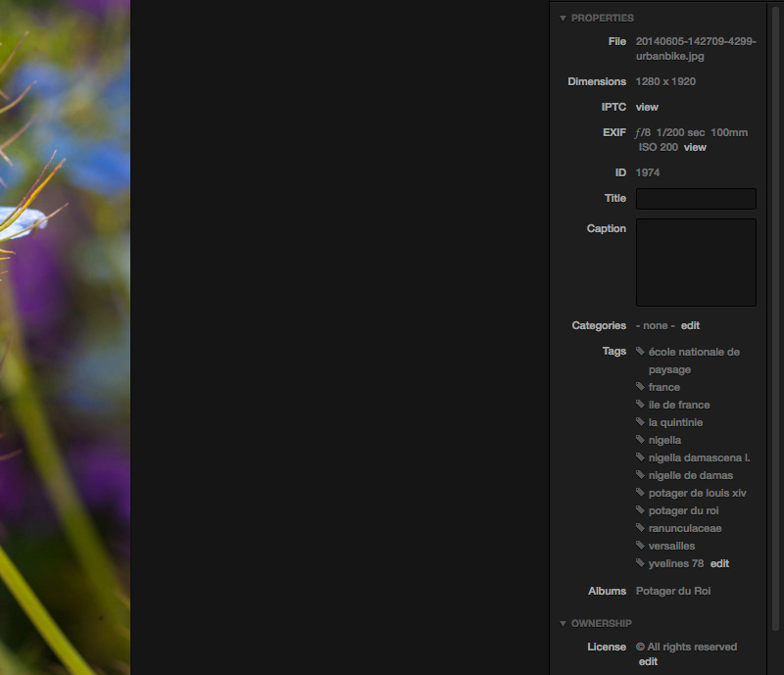Click tag icon beside 'yvelines 78'
Image resolution: width=784 pixels, height=675 pixels.
click(640, 563)
